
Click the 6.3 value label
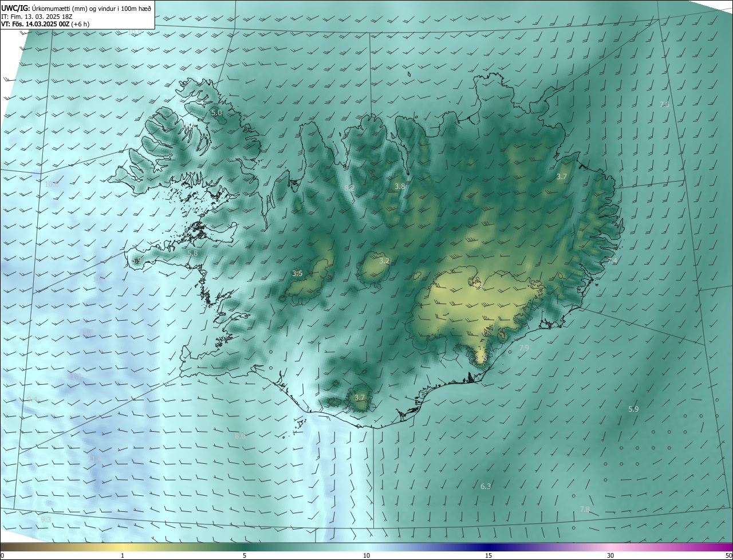point(486,486)
